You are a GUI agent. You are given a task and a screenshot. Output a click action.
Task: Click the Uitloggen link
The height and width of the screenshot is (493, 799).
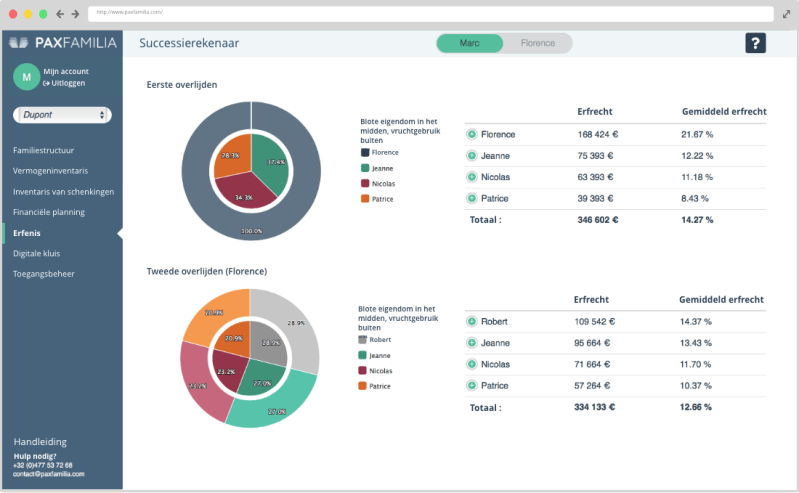tap(67, 83)
